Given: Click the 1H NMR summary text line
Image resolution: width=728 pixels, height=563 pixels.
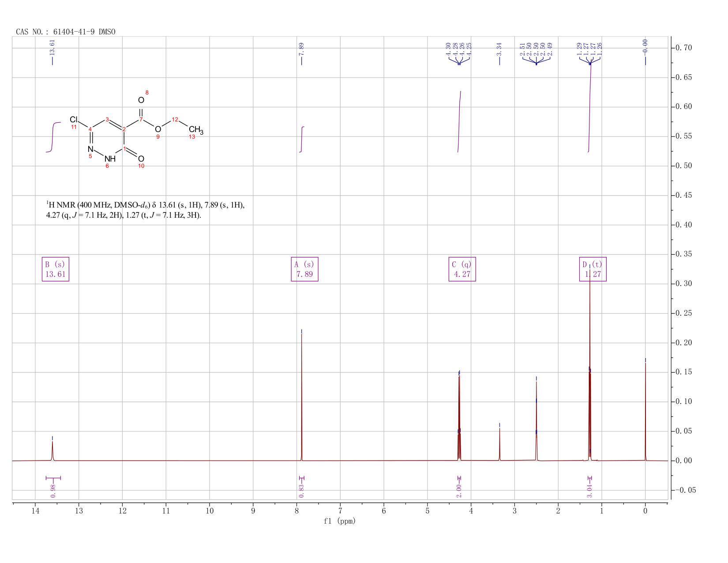Looking at the screenshot, I should point(146,210).
